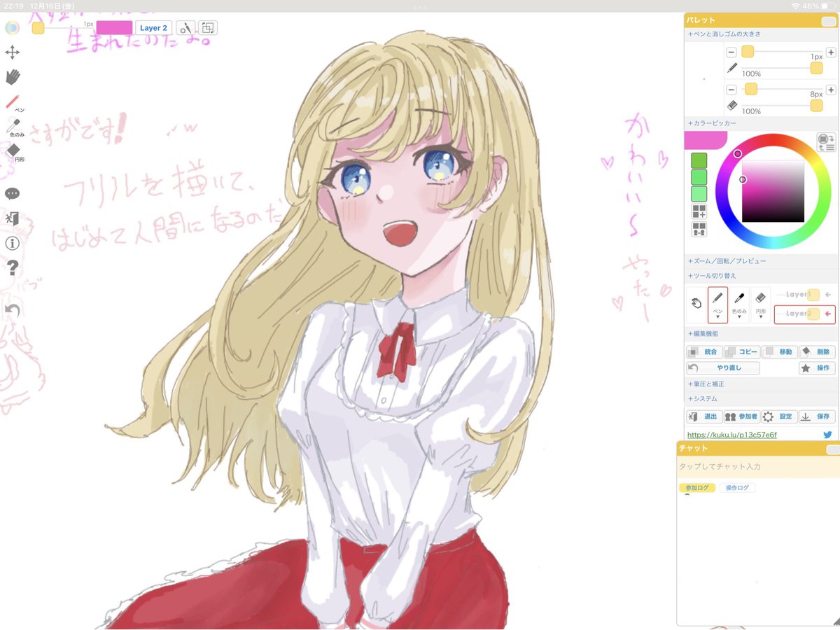The height and width of the screenshot is (630, 840).
Task: Open help via the question mark icon
Action: click(x=12, y=267)
